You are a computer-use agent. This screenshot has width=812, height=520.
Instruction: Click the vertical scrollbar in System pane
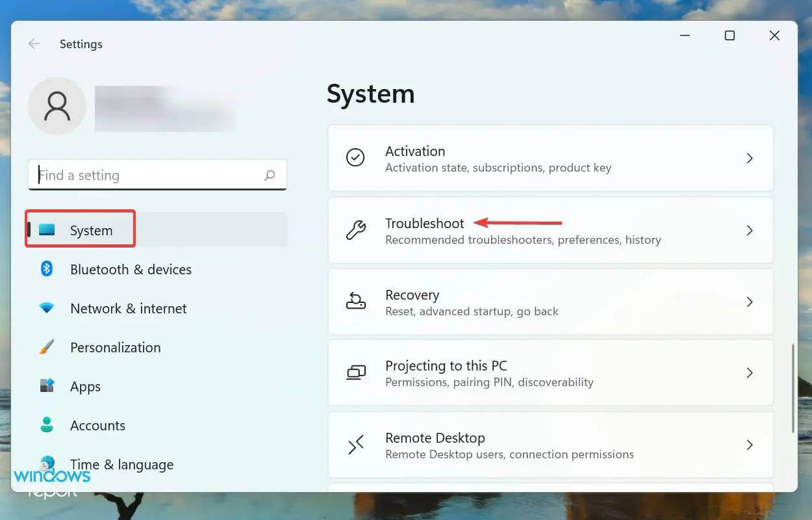793,389
